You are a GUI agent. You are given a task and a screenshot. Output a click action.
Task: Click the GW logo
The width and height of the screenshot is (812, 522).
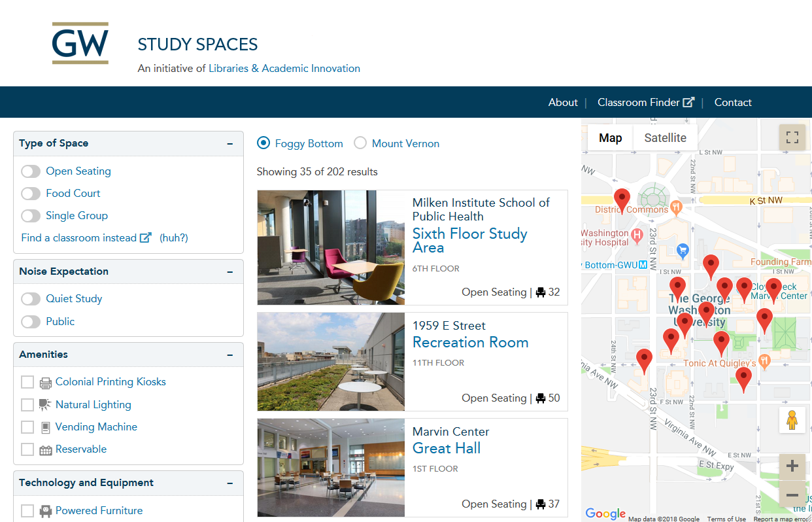pos(80,43)
